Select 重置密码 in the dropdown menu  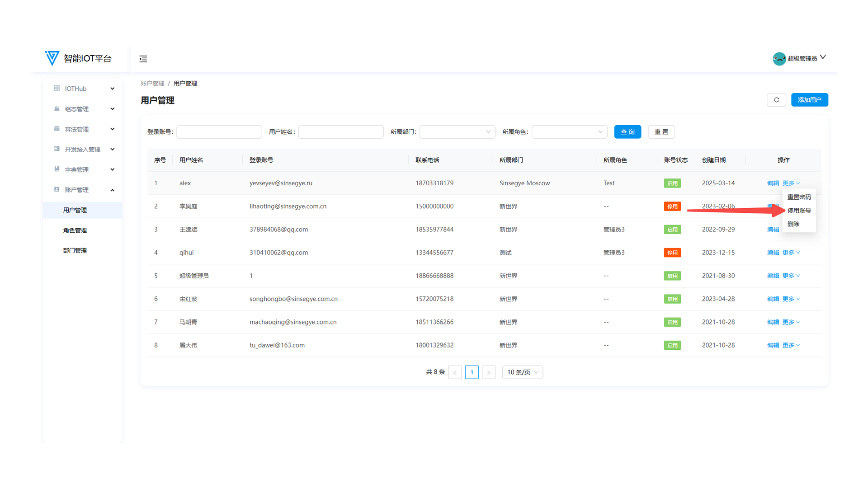click(799, 197)
